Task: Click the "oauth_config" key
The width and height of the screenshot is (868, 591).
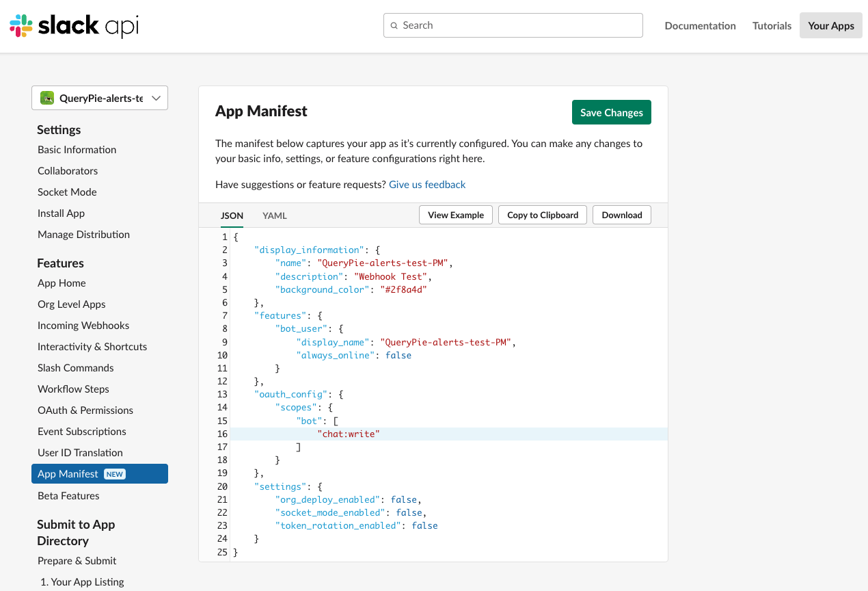Action: [291, 395]
